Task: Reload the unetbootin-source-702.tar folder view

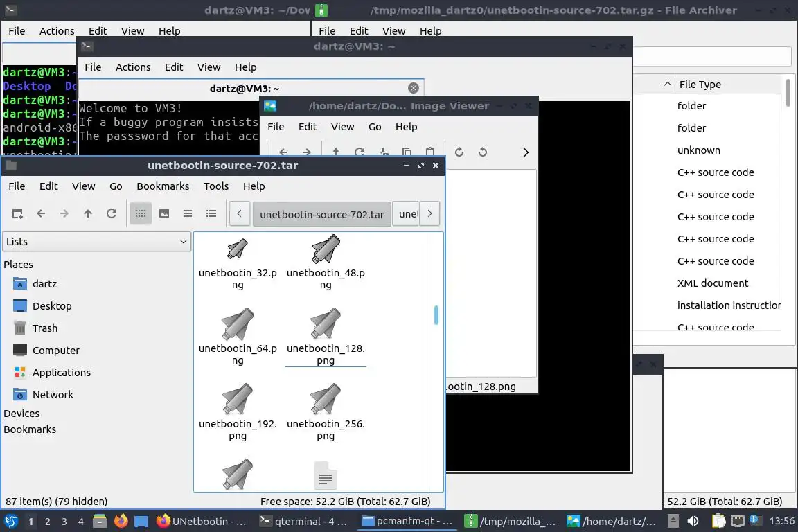Action: click(112, 213)
